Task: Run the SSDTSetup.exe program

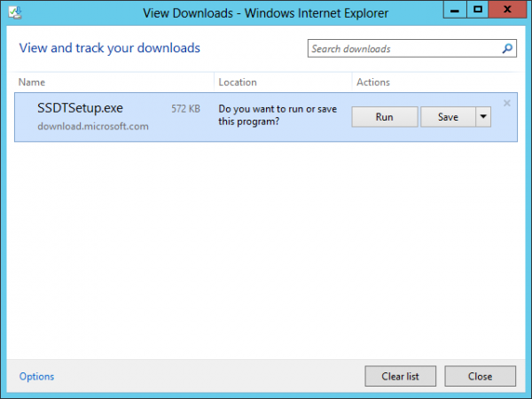Action: (385, 117)
